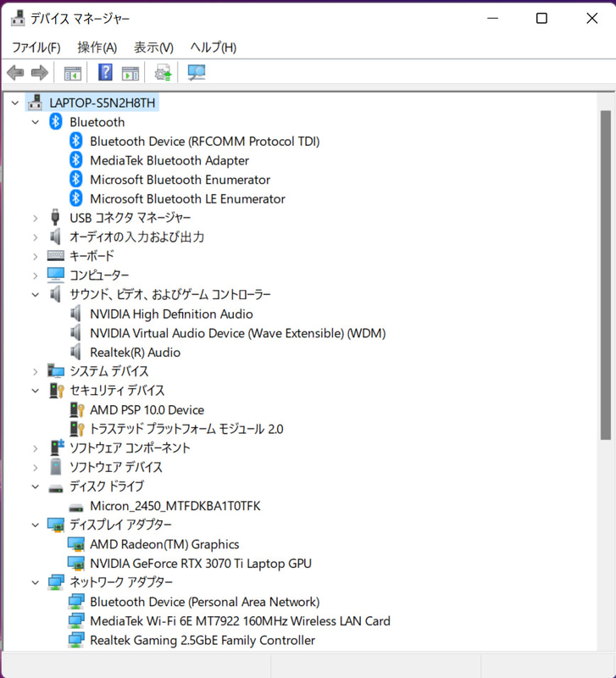The image size is (616, 678).
Task: Click the Forward arrow toolbar icon
Action: (x=40, y=73)
